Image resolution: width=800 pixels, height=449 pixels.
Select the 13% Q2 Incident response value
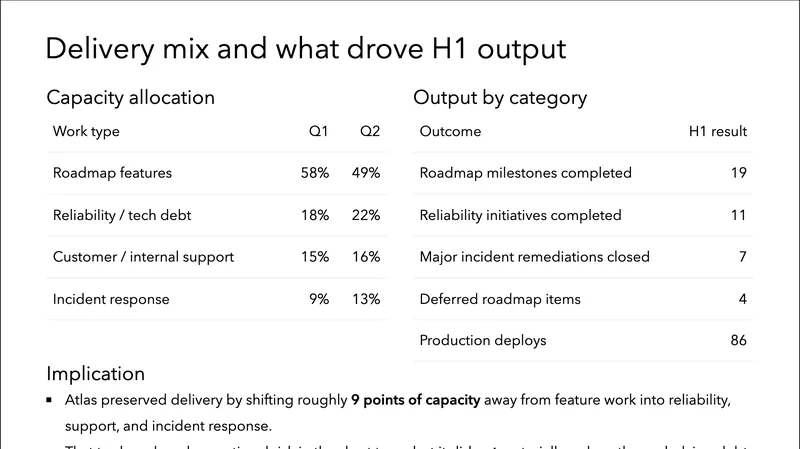pos(366,299)
